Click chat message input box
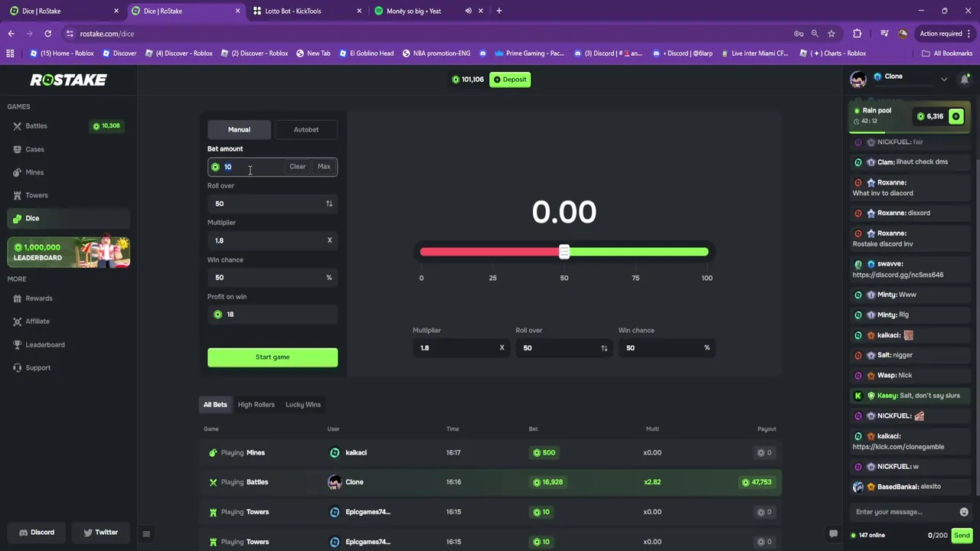The width and height of the screenshot is (980, 551). 905,512
